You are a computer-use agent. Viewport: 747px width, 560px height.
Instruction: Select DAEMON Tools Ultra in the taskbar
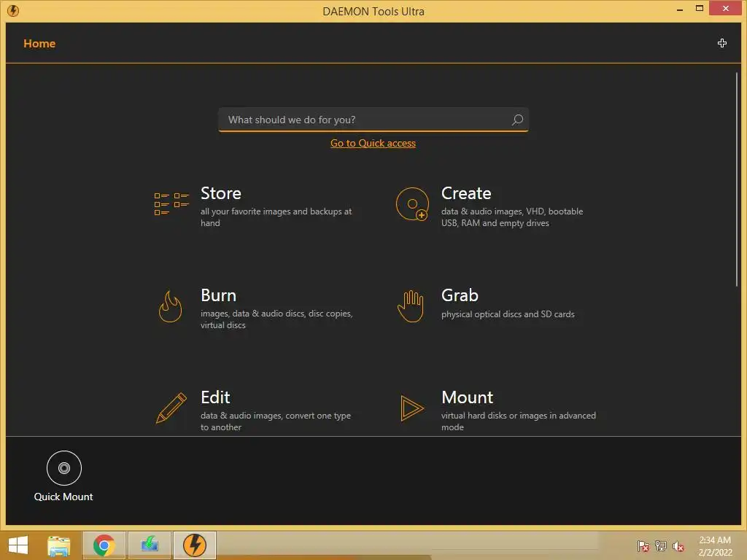(194, 545)
